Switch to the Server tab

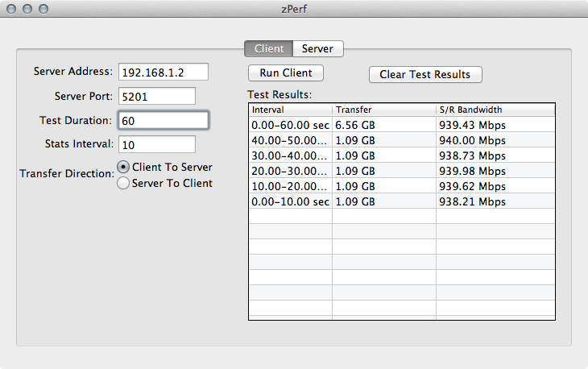[x=317, y=48]
